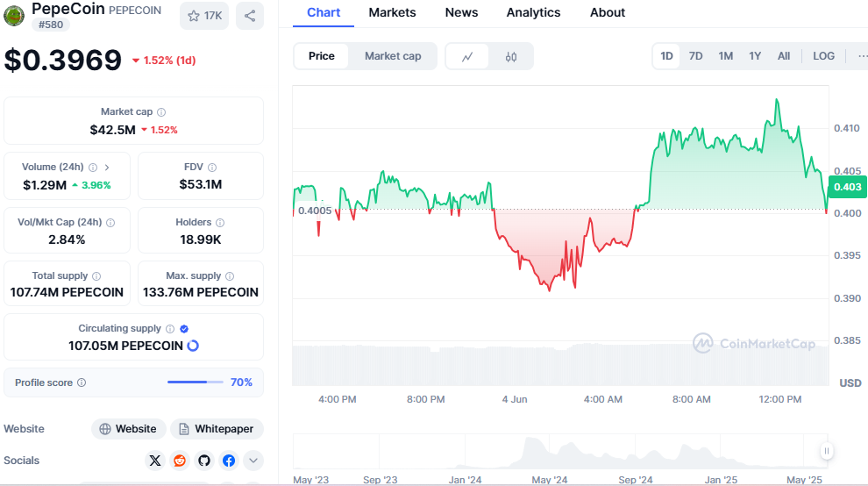Click the $42.5M market cap value
This screenshot has height=486, width=868.
click(x=113, y=130)
